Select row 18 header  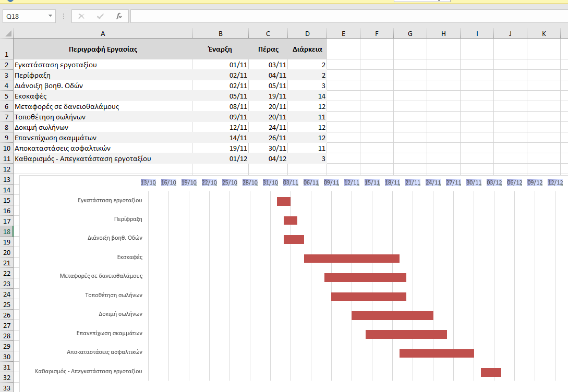[x=7, y=231]
